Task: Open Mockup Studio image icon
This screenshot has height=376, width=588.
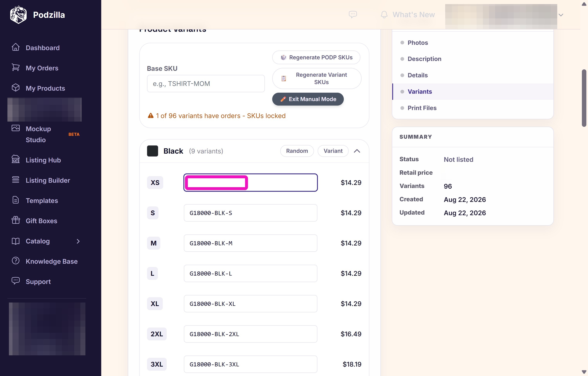Action: click(16, 128)
